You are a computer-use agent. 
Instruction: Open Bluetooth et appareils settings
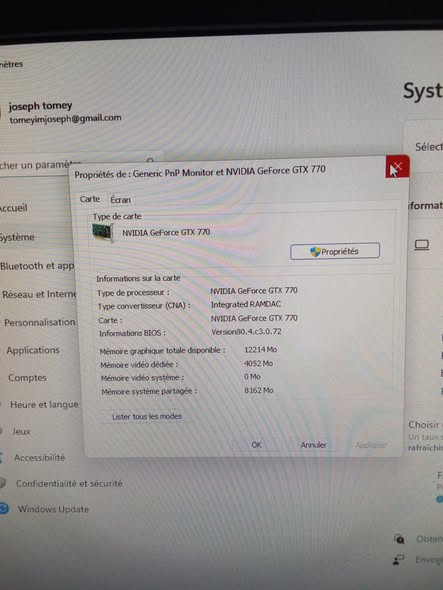(x=37, y=266)
